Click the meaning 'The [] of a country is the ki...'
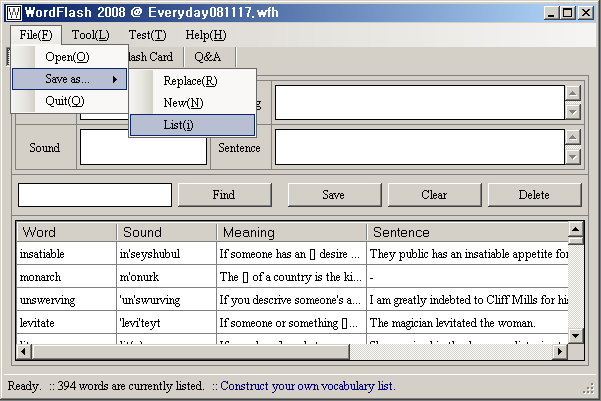601x401 pixels. click(291, 277)
